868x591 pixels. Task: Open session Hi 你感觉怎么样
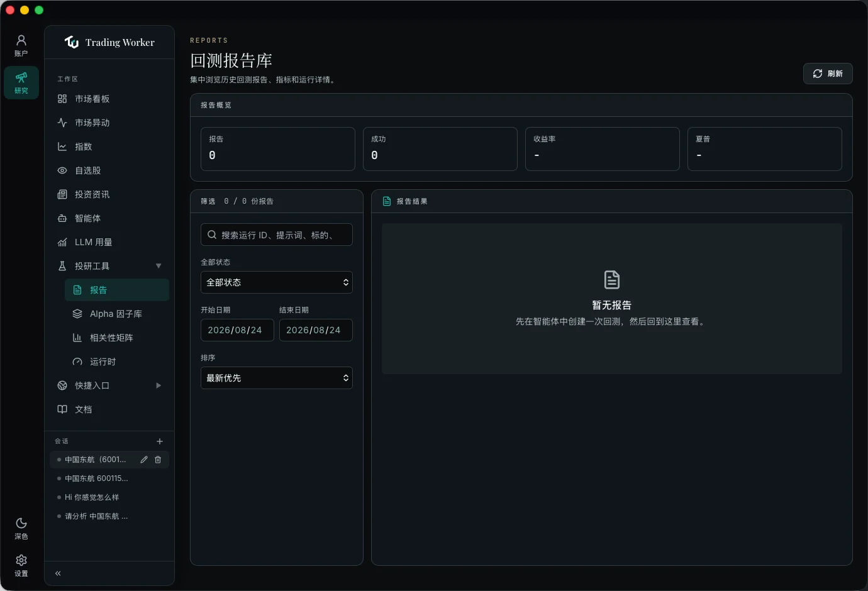pos(109,497)
